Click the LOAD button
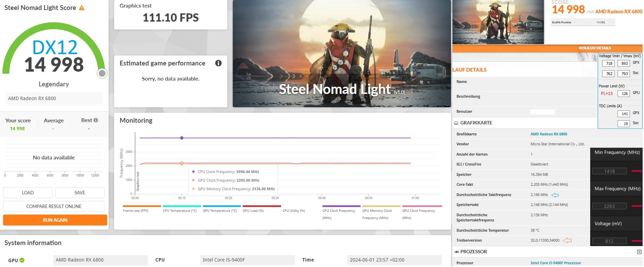This screenshot has width=644, height=267. coord(28,193)
